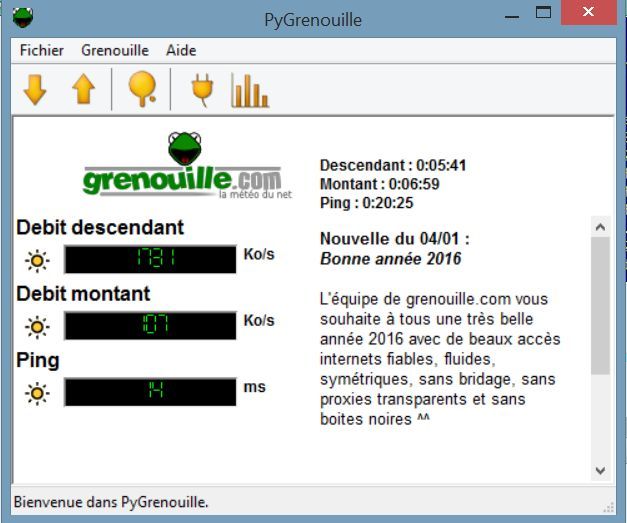Screen dimensions: 627x523
Task: Click the 'Debit descendant' label
Action: click(x=100, y=228)
